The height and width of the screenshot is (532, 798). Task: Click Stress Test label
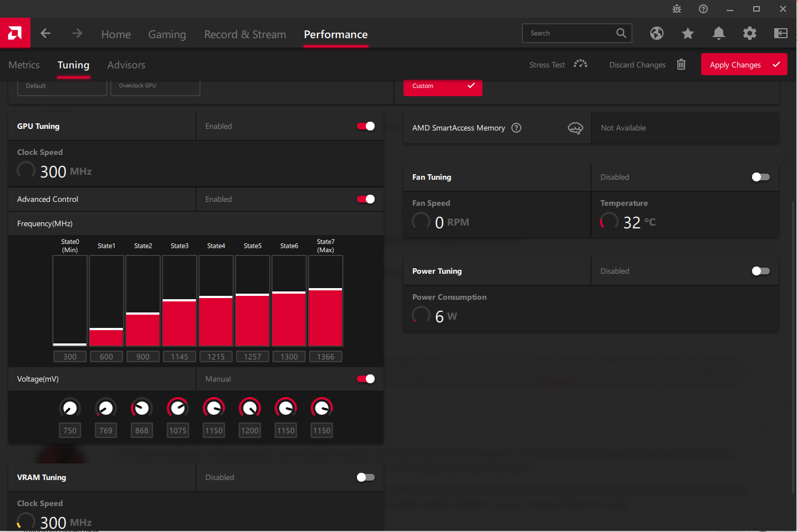tap(547, 65)
